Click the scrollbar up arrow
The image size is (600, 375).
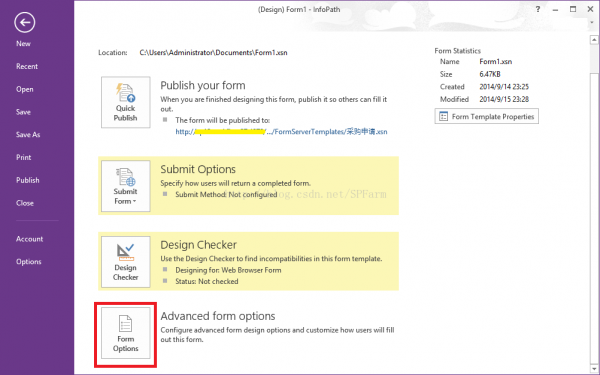tap(594, 39)
